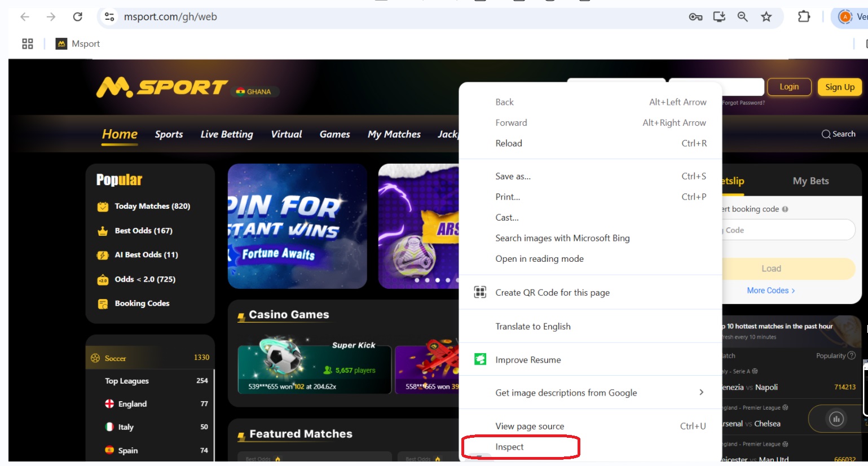Bookmark this page with star icon

click(766, 17)
